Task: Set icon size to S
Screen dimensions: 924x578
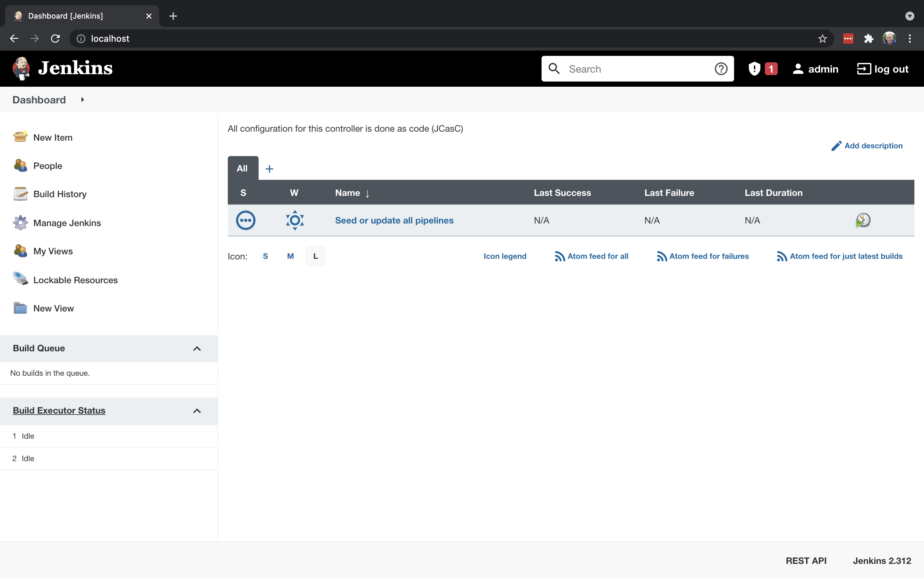Action: tap(265, 256)
